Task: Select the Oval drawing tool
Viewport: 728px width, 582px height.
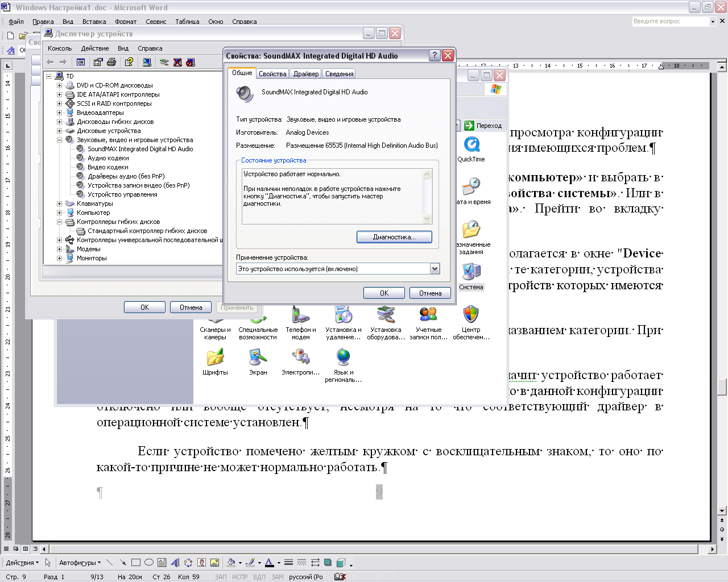Action: coord(149,563)
